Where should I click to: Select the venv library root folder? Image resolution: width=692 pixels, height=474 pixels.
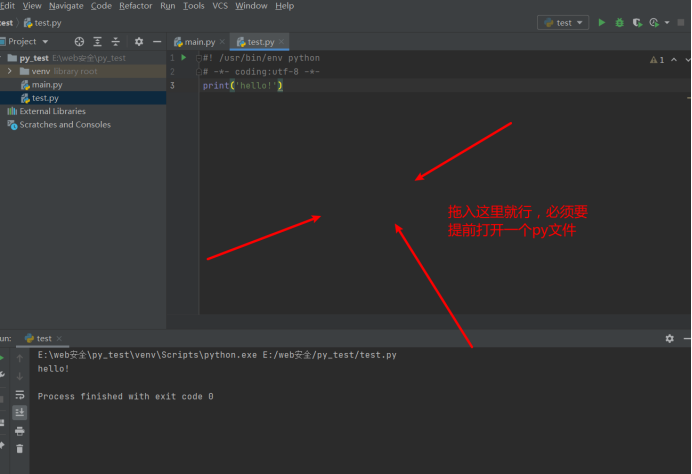[x=83, y=71]
